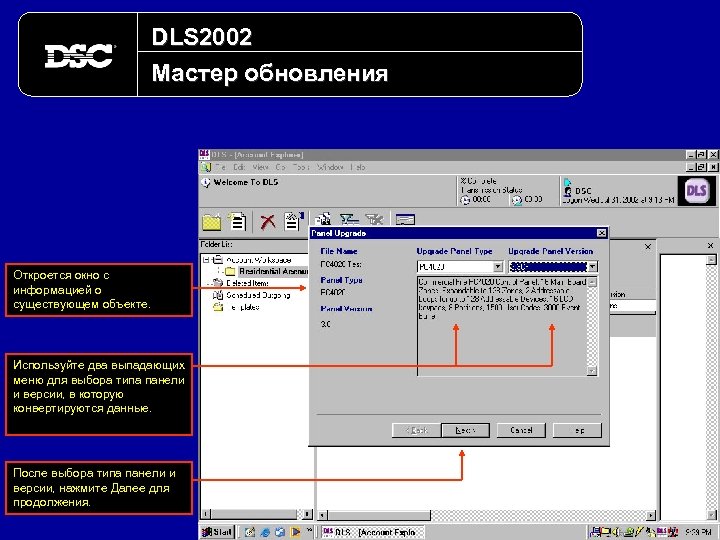
Task: Click the document-with-pencil toolbar icon
Action: [293, 221]
